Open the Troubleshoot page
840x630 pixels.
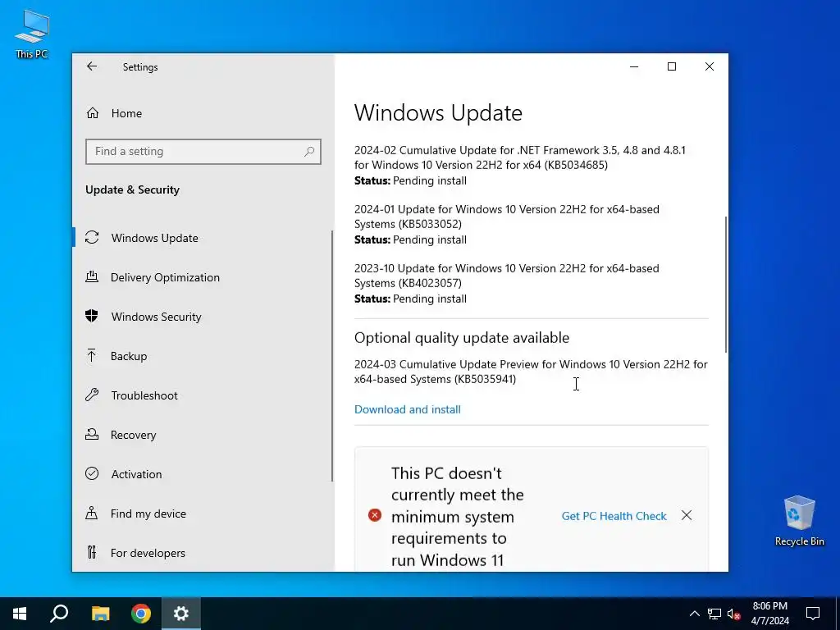point(203,395)
